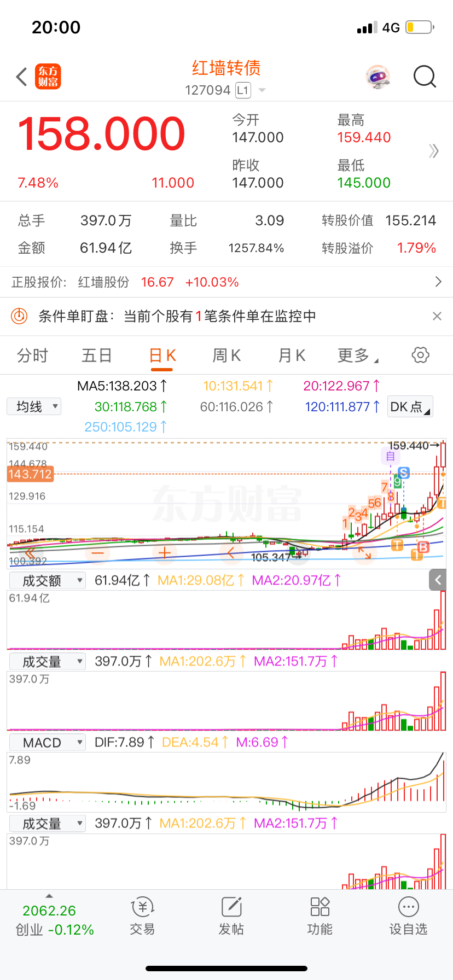Zoom in chart with plus icon
Image resolution: width=453 pixels, height=980 pixels.
point(164,553)
